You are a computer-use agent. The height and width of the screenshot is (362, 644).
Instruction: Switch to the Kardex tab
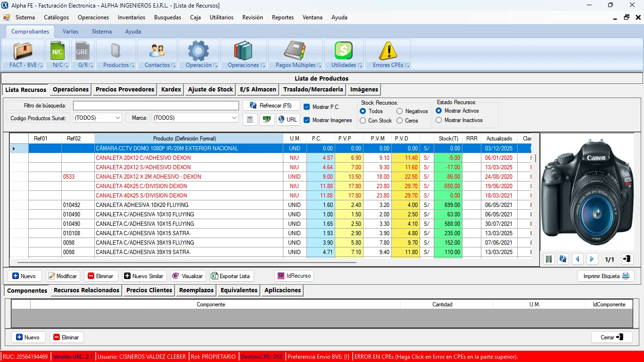[x=171, y=90]
